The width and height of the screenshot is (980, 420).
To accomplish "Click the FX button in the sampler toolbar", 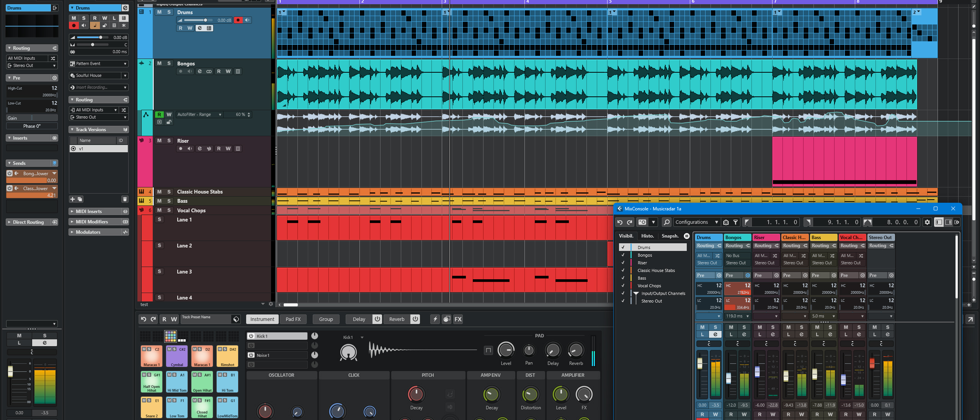I will pyautogui.click(x=458, y=319).
